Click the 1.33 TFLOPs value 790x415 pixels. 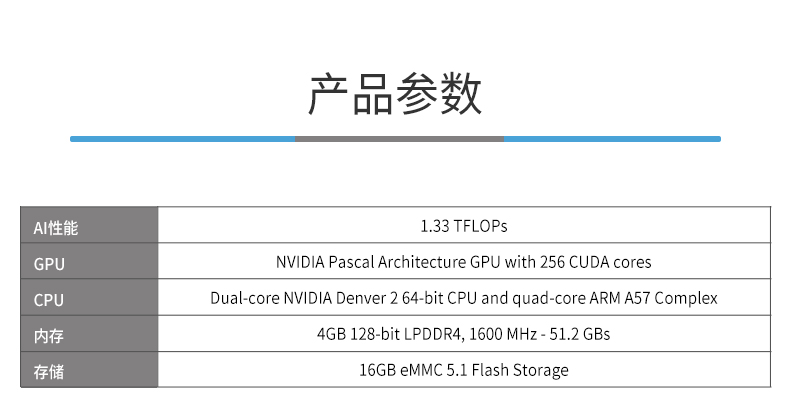coord(464,226)
